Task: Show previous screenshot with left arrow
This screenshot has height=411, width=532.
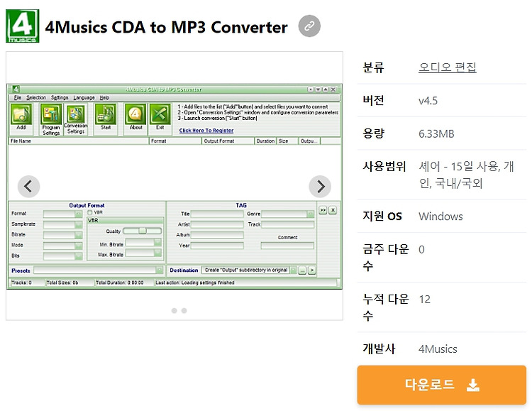Action: tap(28, 187)
